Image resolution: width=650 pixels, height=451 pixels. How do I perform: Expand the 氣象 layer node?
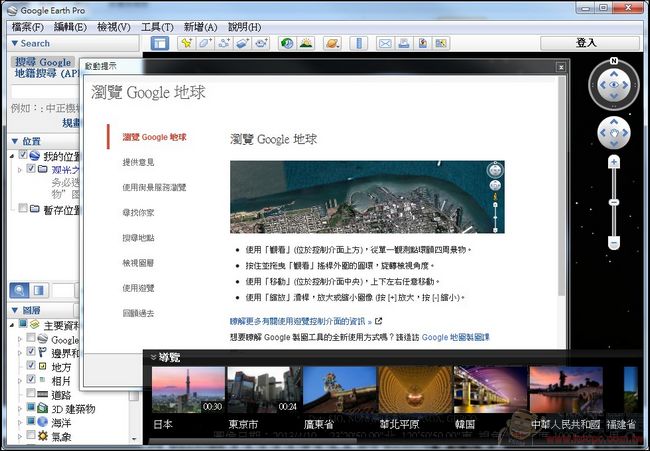click(19, 437)
